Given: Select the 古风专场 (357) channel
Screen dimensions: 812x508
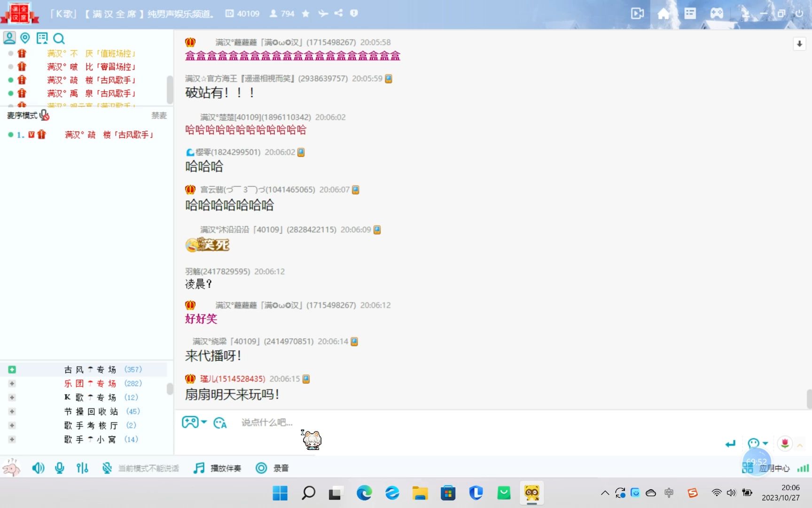Looking at the screenshot, I should tap(103, 370).
